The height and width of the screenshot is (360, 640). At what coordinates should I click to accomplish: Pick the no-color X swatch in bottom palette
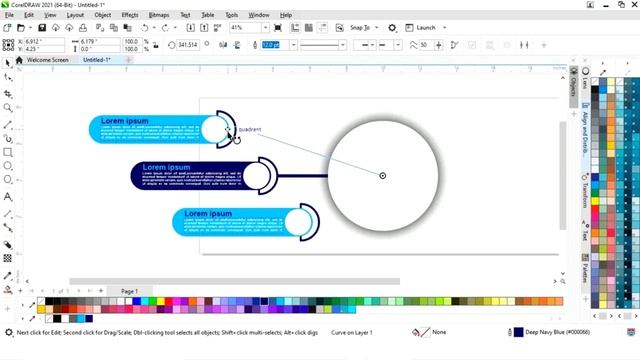pyautogui.click(x=41, y=301)
